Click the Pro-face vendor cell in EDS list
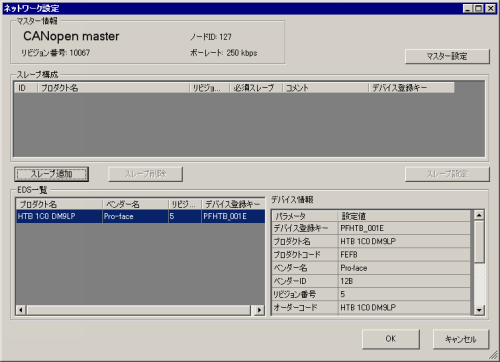 click(x=135, y=216)
